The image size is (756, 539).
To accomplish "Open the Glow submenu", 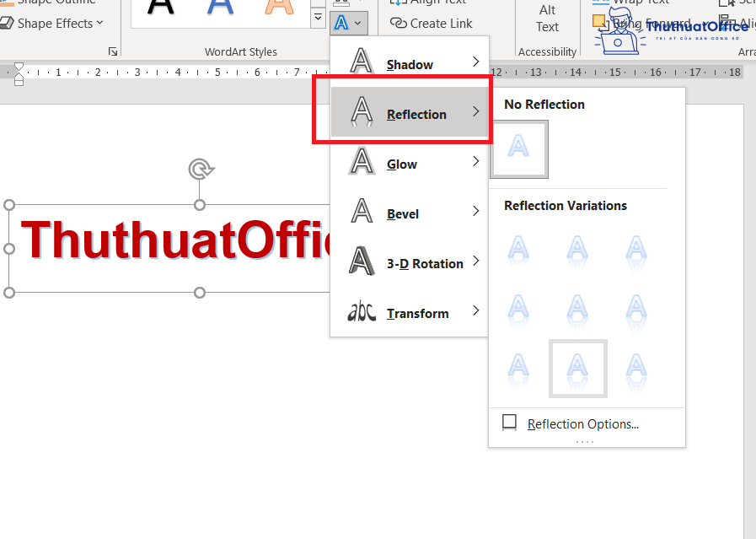I will (410, 163).
